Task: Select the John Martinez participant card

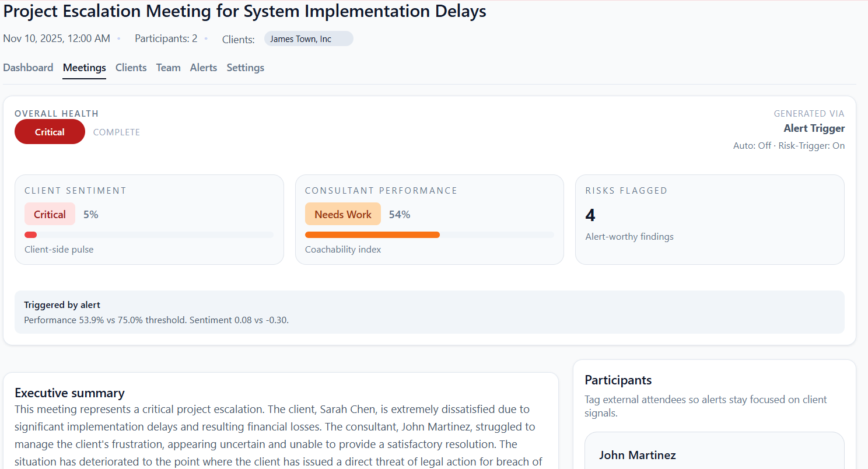Action: tap(714, 455)
